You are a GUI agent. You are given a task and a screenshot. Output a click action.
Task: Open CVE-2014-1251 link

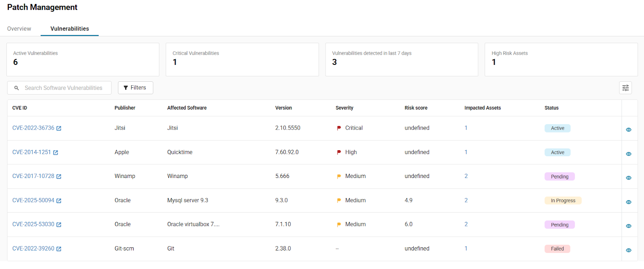pos(31,152)
